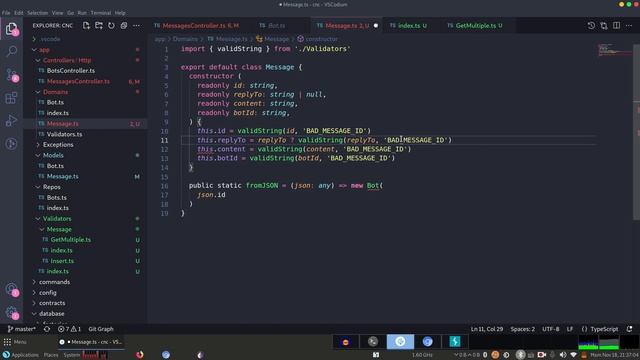
Task: Click the Domains breadcrumb segment
Action: pos(185,39)
